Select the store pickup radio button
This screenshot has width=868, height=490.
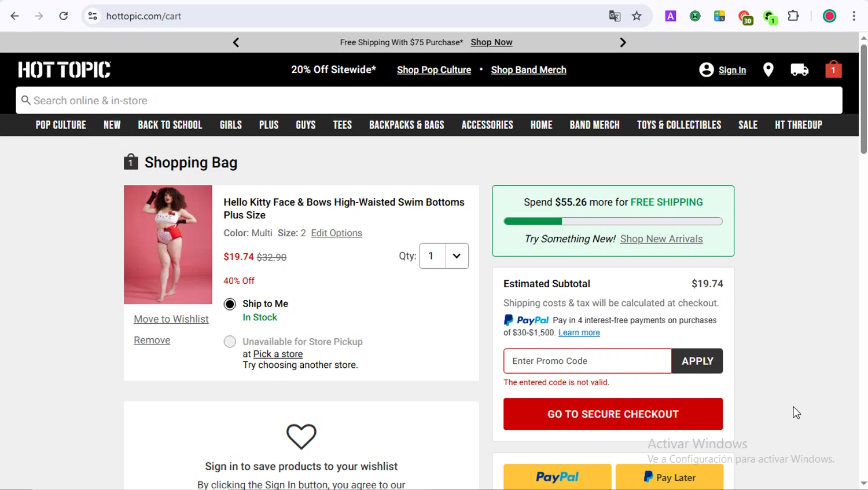(230, 342)
